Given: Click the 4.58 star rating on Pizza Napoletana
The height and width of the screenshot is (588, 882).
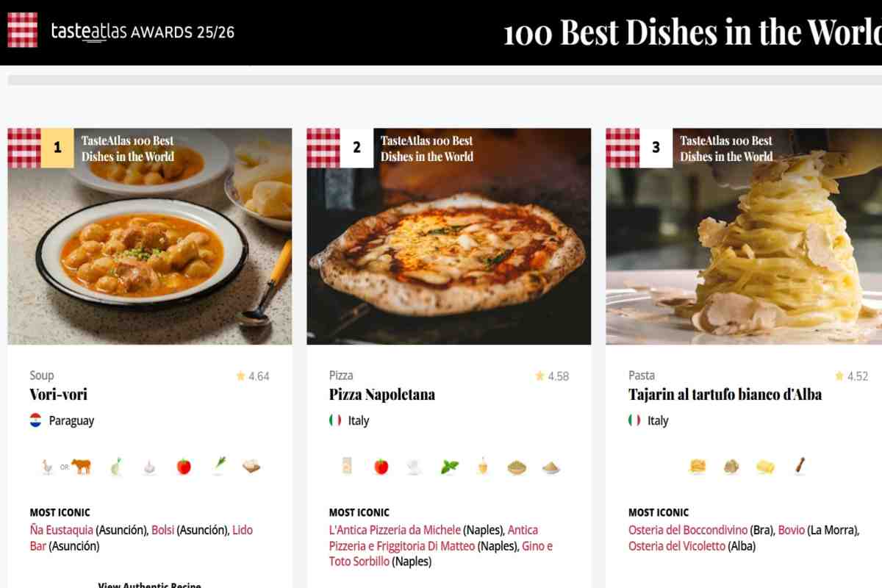Looking at the screenshot, I should (552, 376).
